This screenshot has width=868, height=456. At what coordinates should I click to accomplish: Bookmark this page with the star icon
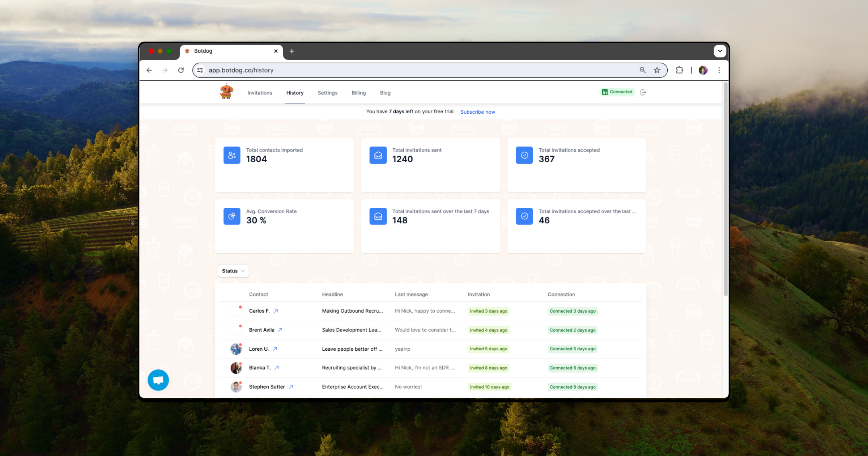(x=657, y=70)
